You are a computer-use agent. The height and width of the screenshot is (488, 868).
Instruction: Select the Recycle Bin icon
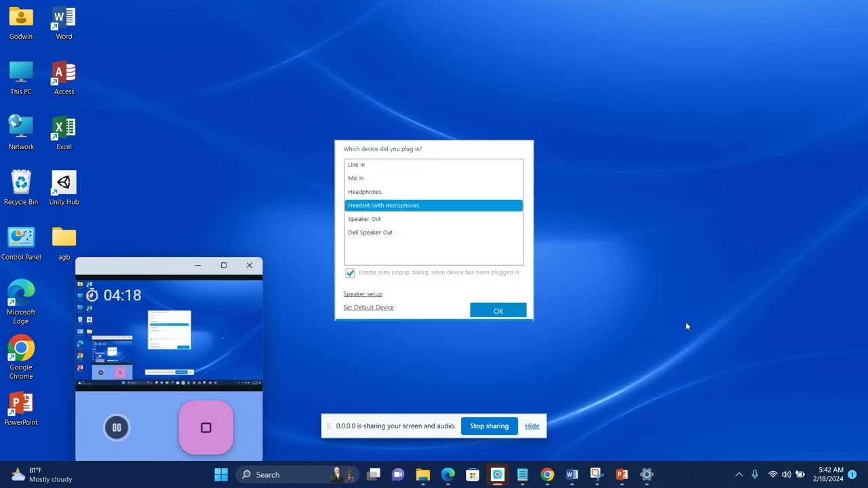point(21,188)
